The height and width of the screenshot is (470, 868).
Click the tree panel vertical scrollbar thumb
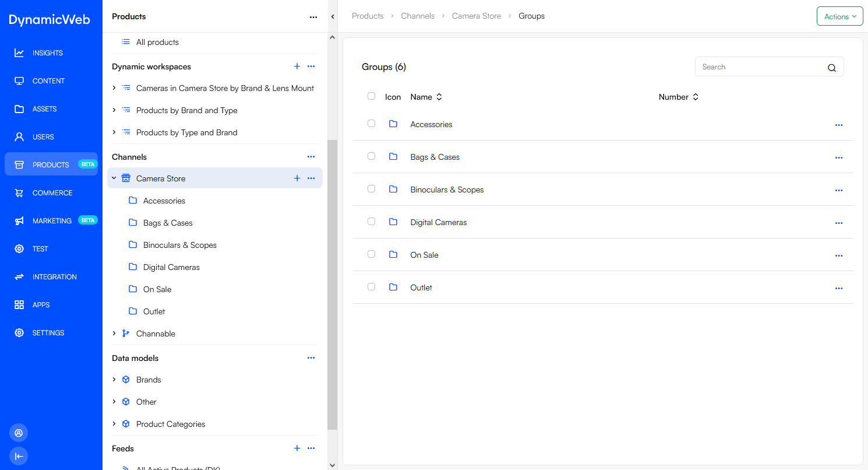click(x=332, y=285)
